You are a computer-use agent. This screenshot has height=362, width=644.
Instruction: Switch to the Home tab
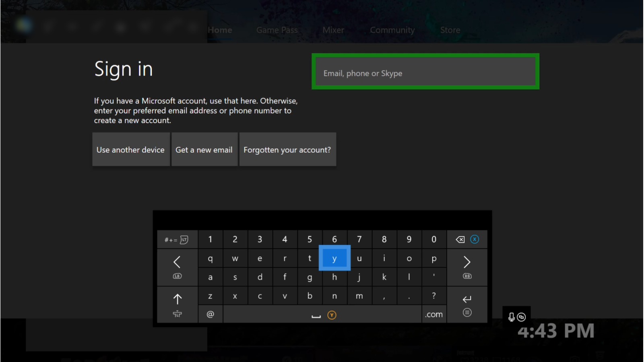pos(220,30)
